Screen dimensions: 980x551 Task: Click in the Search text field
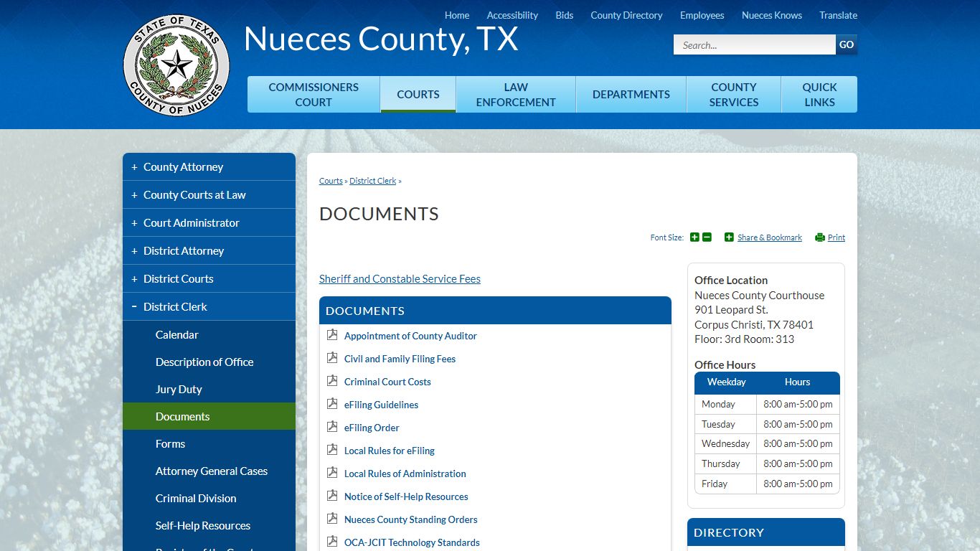click(755, 44)
